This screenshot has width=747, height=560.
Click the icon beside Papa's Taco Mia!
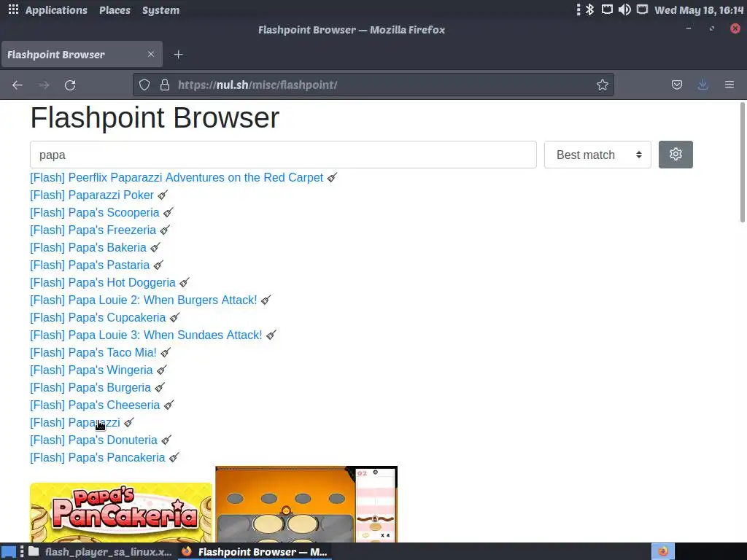coord(166,352)
